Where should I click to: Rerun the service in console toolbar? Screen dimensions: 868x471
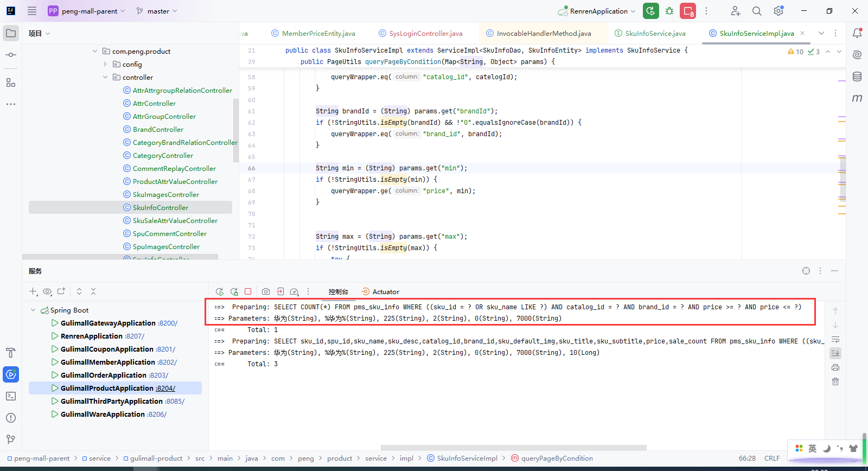point(219,291)
